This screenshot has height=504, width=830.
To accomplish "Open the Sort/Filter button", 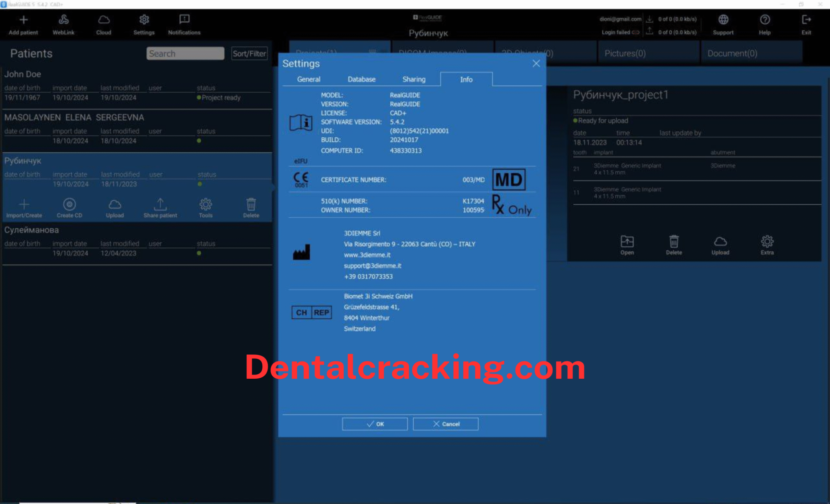I will point(249,53).
